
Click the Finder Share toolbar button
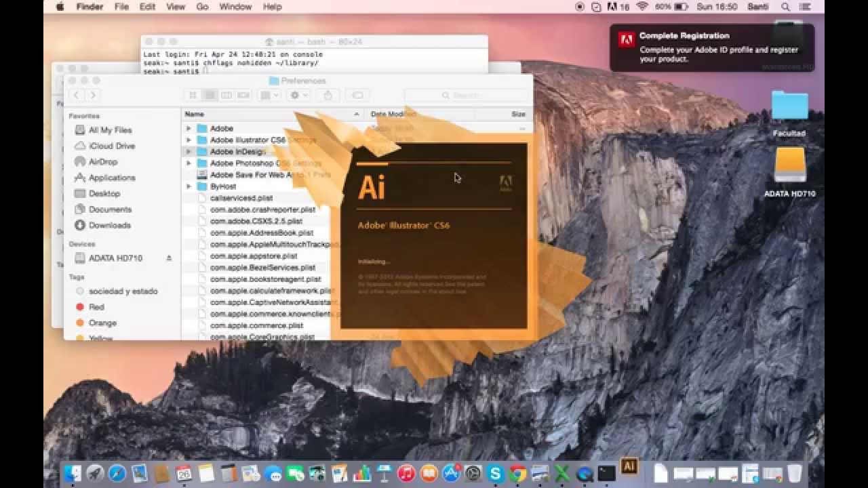pyautogui.click(x=328, y=96)
